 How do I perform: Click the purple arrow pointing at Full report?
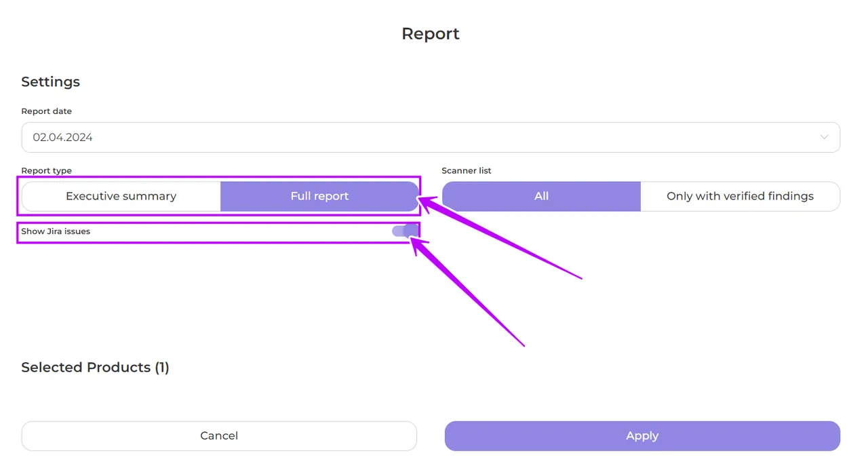click(x=502, y=238)
